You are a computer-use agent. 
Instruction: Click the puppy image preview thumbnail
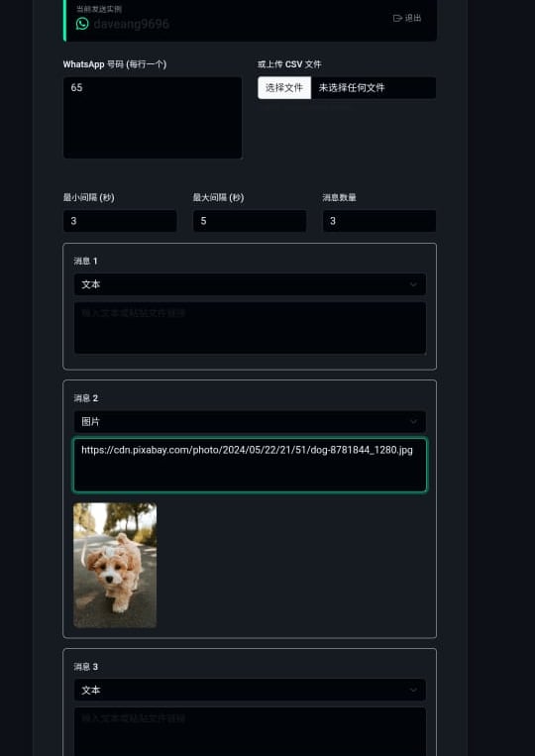pos(115,565)
